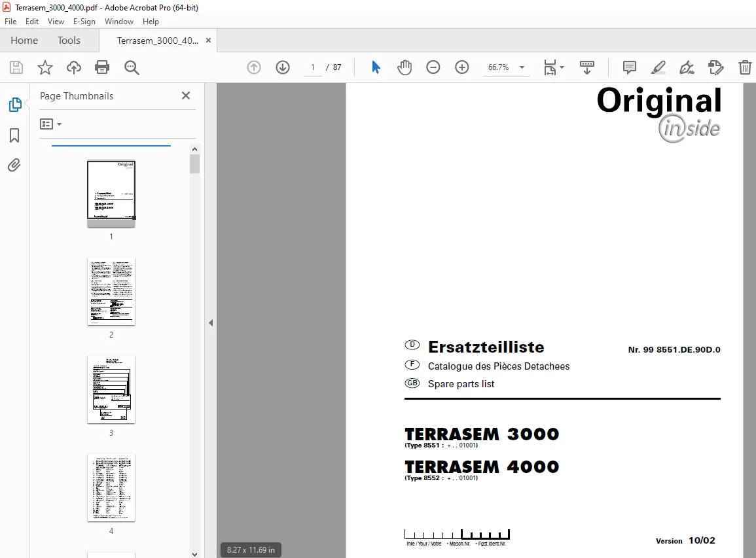
Task: Click the page number input field
Action: tap(313, 67)
